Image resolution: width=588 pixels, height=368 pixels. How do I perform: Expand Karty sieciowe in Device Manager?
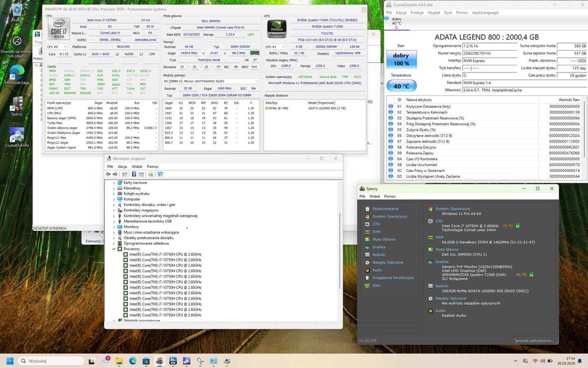point(113,183)
